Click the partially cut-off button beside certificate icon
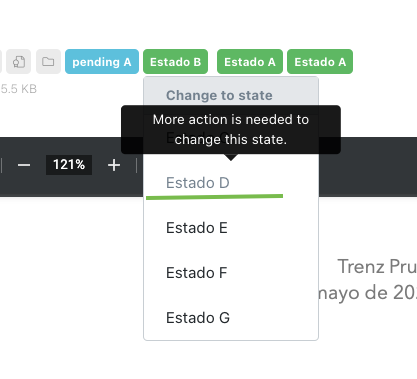Viewport: 417px width, 379px height. pos(1,62)
